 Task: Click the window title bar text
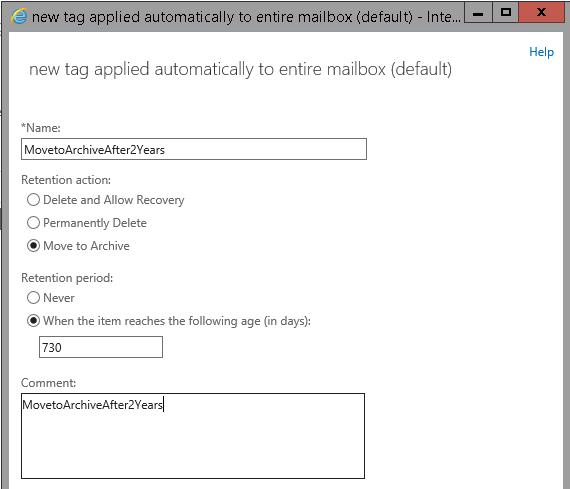coord(246,17)
